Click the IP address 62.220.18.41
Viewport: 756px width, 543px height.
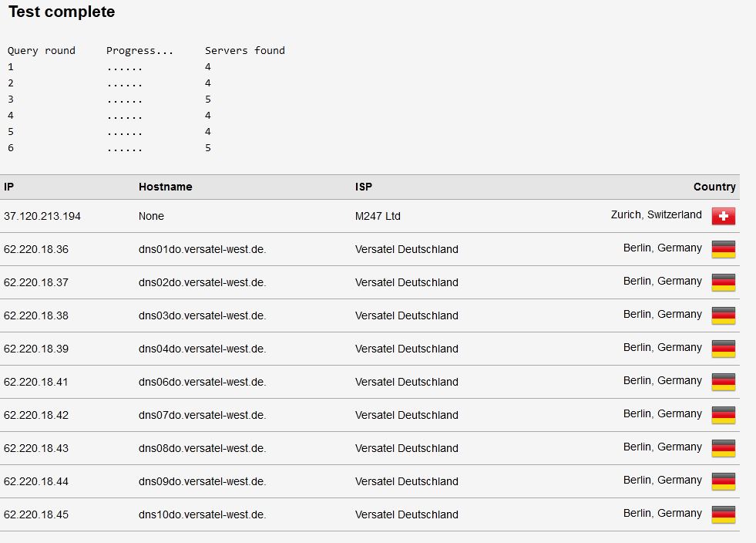(36, 382)
